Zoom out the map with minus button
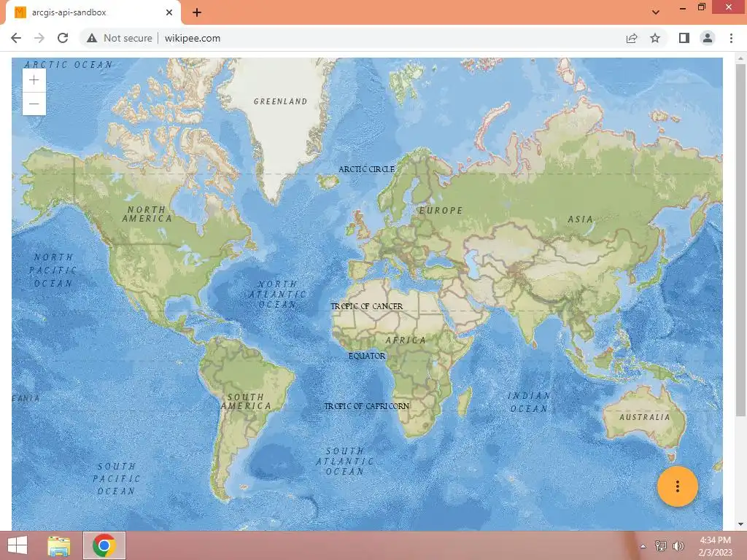The image size is (747, 560). (34, 104)
